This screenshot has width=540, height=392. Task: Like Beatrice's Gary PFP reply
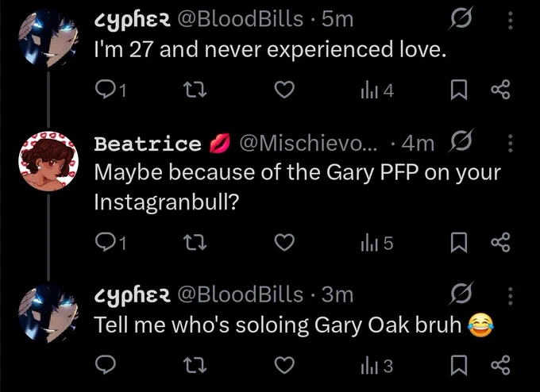tap(284, 242)
